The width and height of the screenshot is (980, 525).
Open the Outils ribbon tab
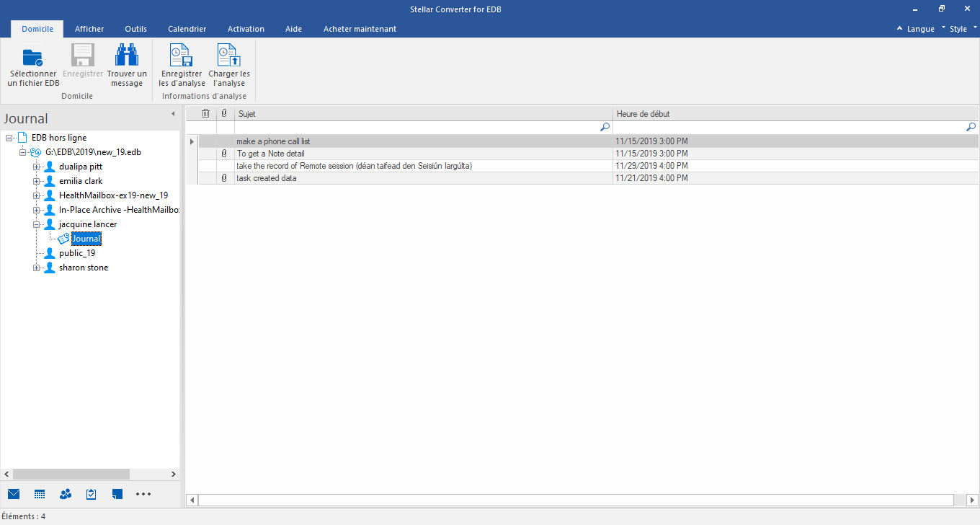pos(135,29)
